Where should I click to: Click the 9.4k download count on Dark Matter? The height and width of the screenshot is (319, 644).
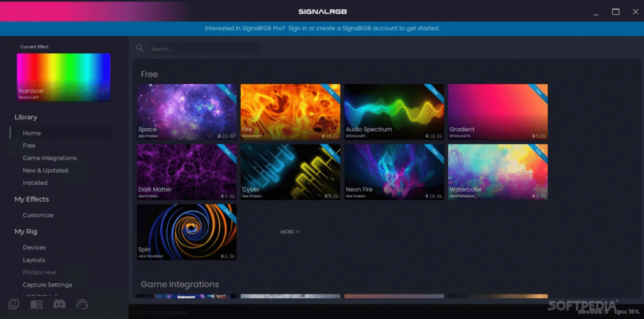click(x=228, y=197)
